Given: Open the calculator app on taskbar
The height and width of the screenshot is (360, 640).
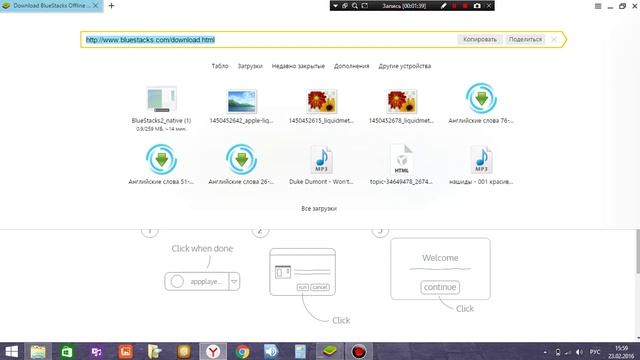Looking at the screenshot, I should tap(300, 351).
